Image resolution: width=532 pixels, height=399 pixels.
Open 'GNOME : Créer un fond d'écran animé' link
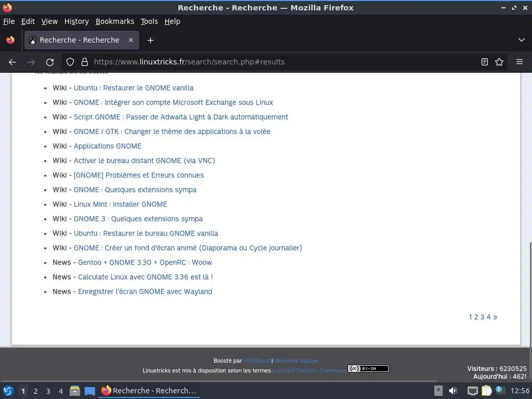coord(188,248)
